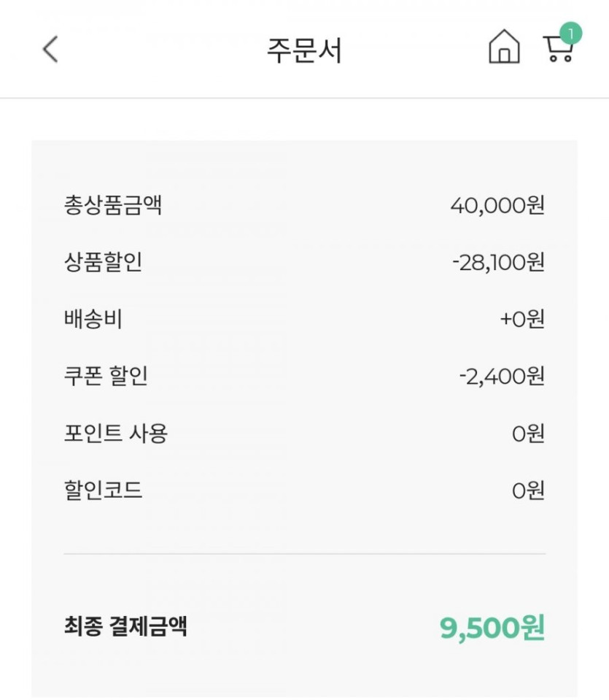Go to the home screen icon

click(x=504, y=47)
